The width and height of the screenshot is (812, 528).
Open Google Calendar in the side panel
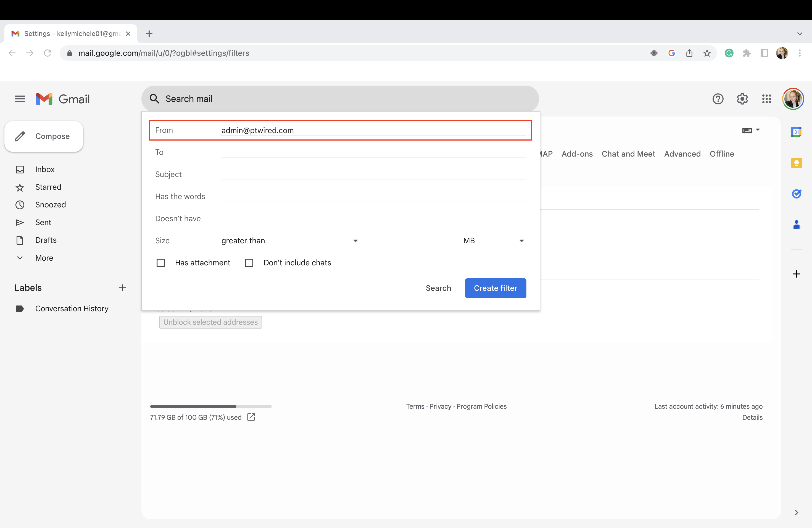(x=796, y=132)
